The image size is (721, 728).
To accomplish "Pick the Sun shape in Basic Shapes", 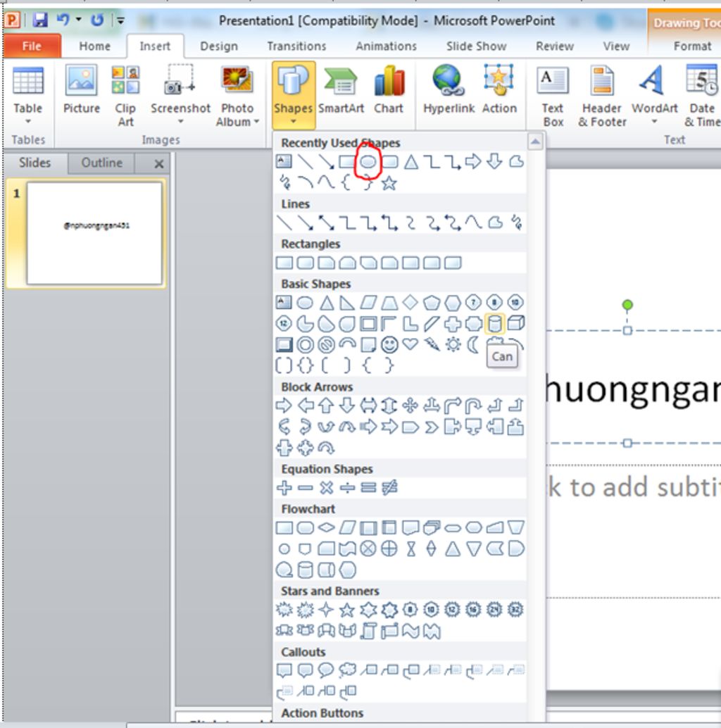I will tap(453, 344).
